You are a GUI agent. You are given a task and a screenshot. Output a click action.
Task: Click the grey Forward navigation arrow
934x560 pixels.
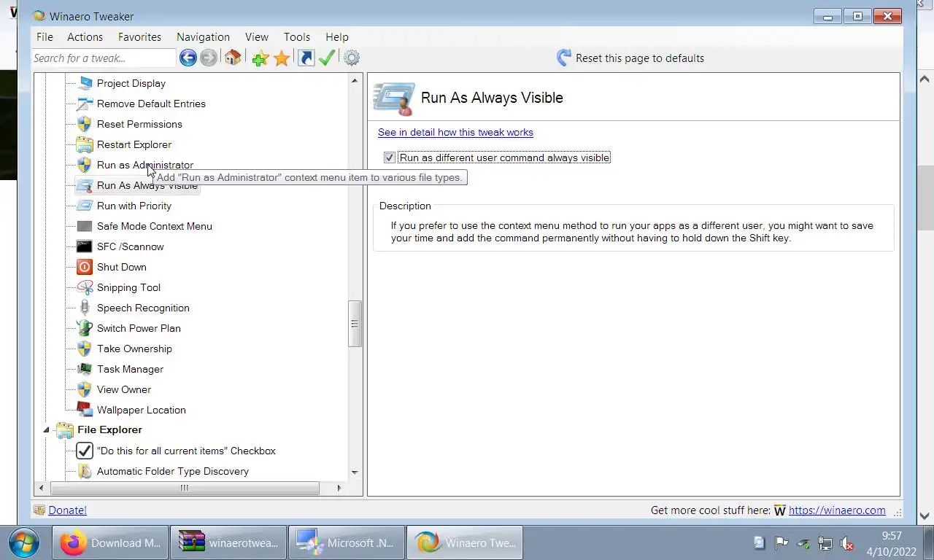[209, 58]
